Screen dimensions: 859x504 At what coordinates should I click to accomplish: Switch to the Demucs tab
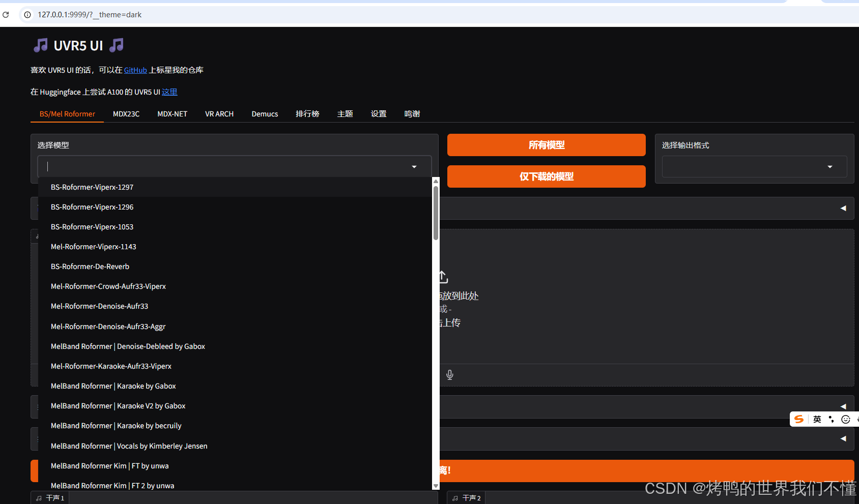click(x=265, y=114)
